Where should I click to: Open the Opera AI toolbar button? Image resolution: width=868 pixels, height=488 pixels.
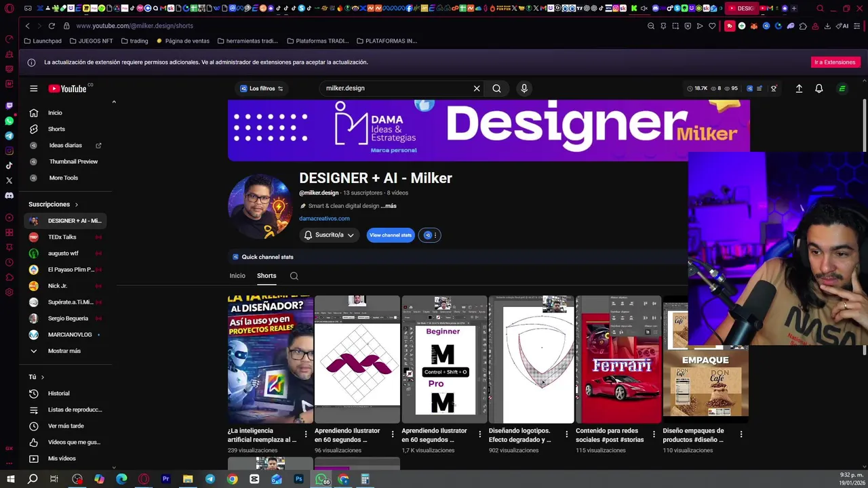(843, 26)
